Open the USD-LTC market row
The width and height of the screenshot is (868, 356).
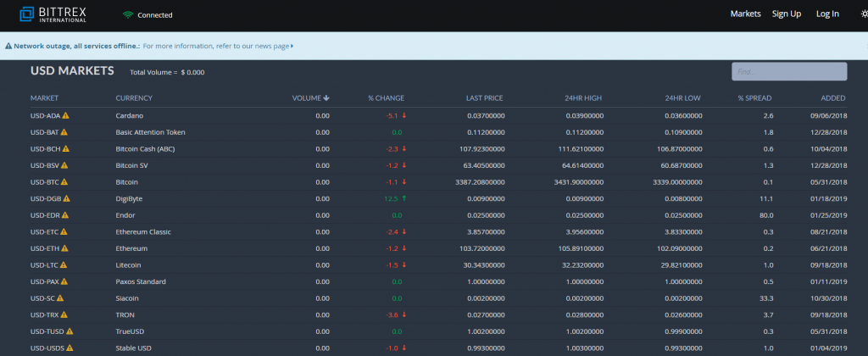(42, 265)
